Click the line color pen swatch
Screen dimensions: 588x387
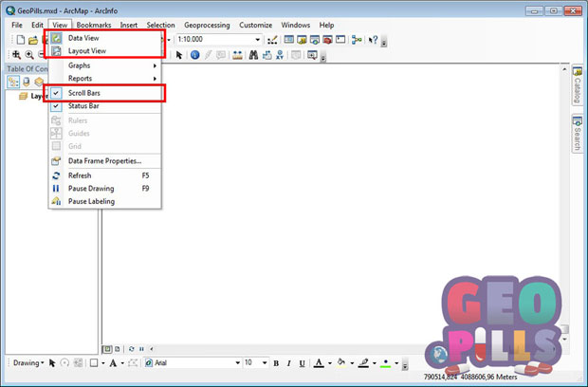363,363
